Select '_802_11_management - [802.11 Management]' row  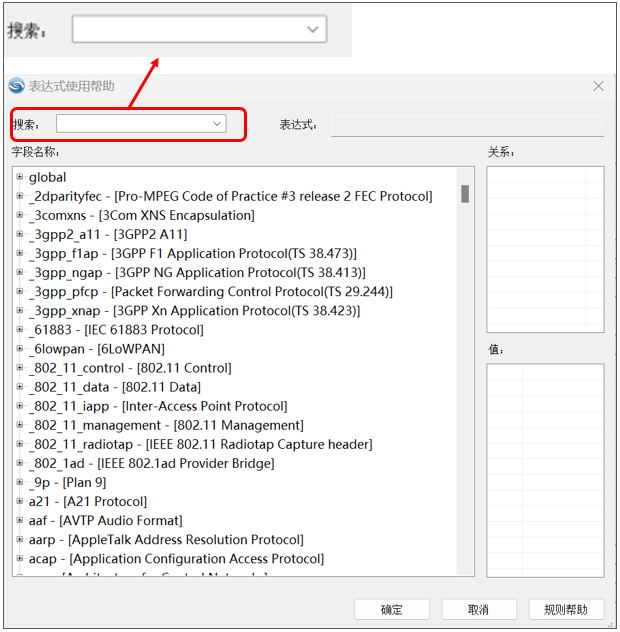coord(166,425)
